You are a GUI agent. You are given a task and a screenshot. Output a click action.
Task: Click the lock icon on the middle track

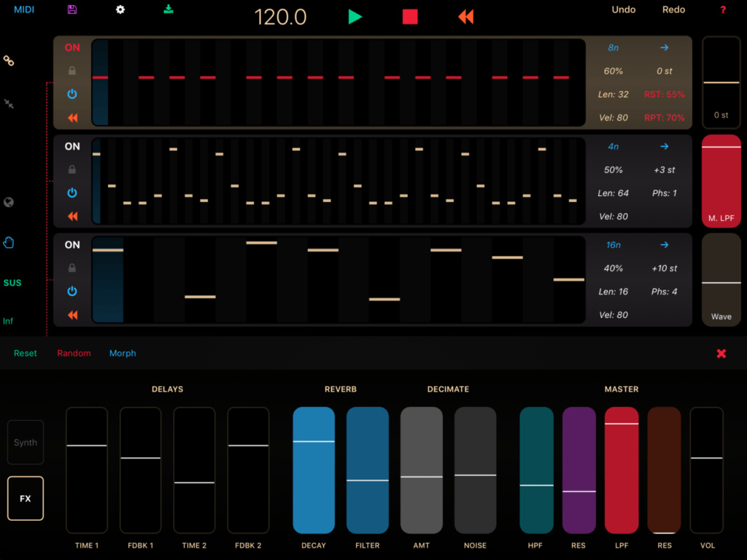coord(72,169)
